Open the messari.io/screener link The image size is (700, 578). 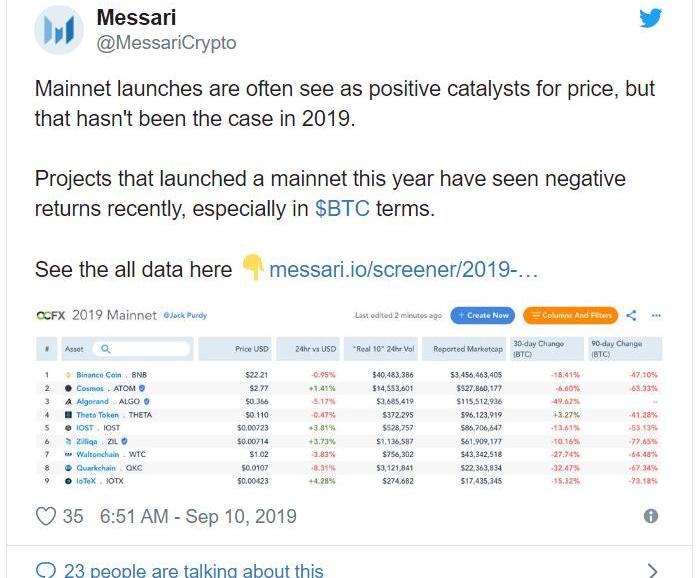click(x=406, y=270)
